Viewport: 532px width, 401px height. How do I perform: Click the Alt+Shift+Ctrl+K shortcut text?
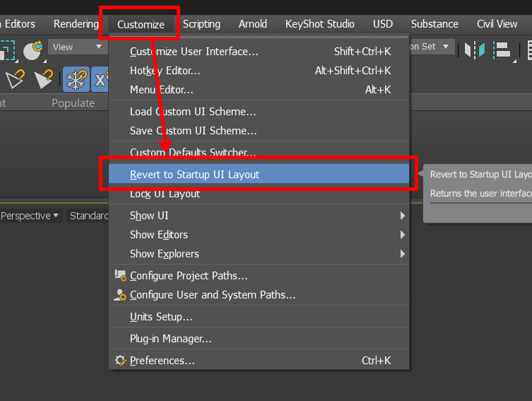coord(353,71)
